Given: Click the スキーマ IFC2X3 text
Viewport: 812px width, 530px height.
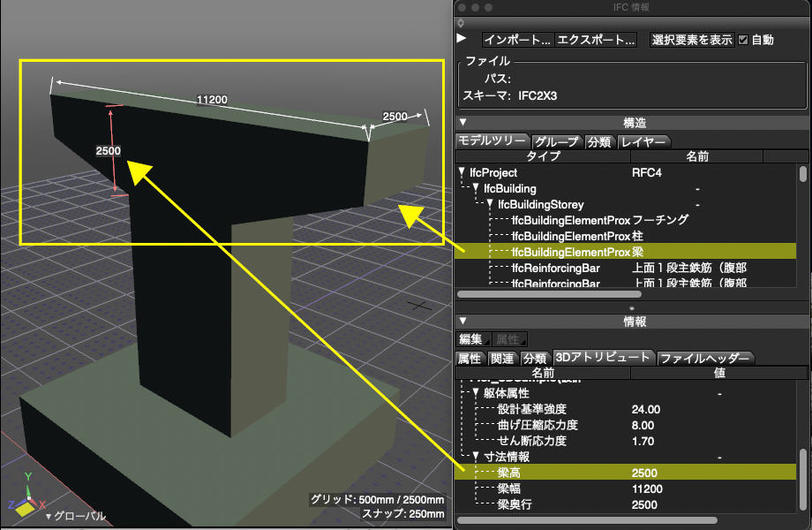Looking at the screenshot, I should [509, 96].
